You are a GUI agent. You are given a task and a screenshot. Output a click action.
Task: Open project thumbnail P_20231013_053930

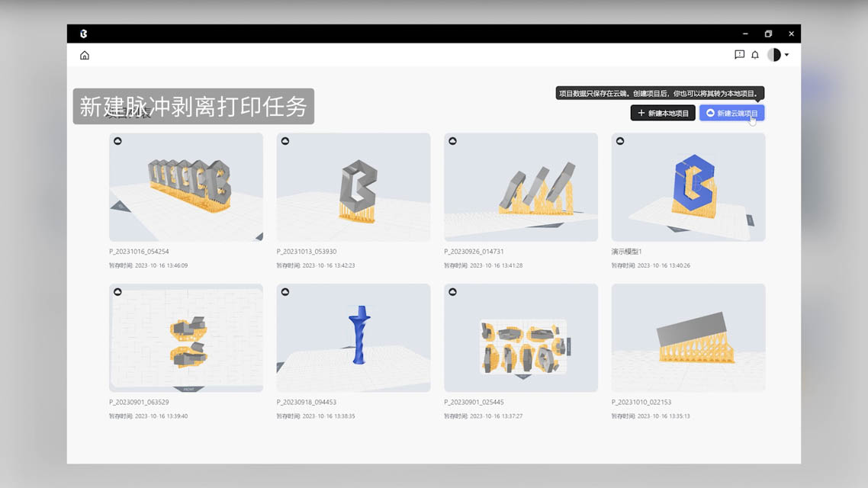click(353, 187)
